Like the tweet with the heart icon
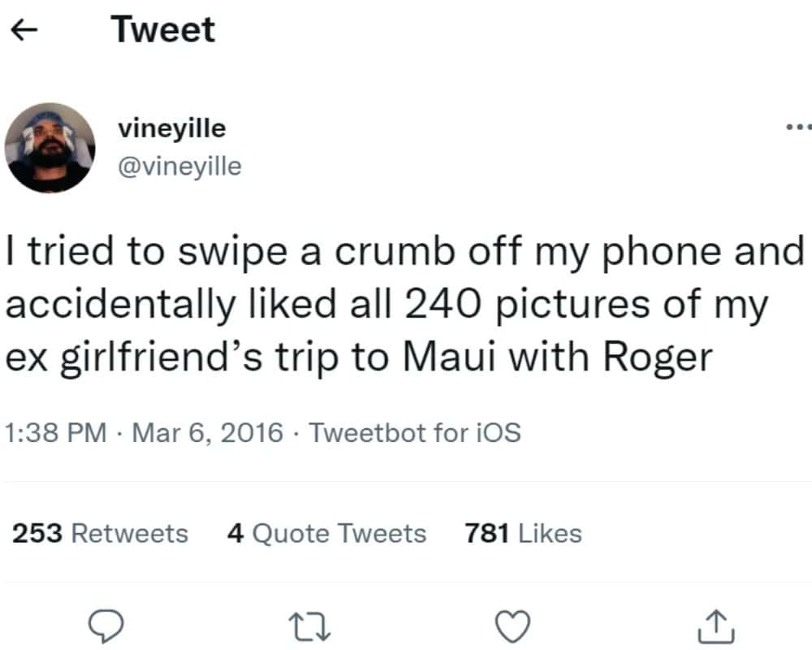This screenshot has height=650, width=812. coord(513,624)
